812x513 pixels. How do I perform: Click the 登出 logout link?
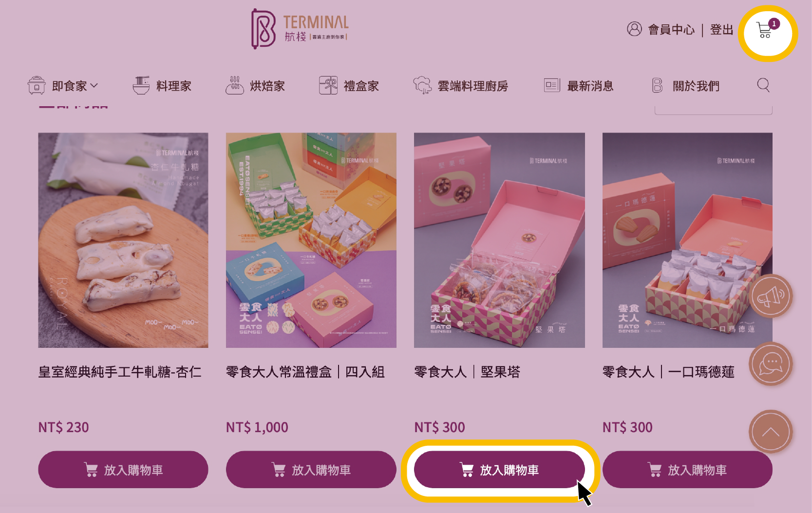click(x=721, y=30)
